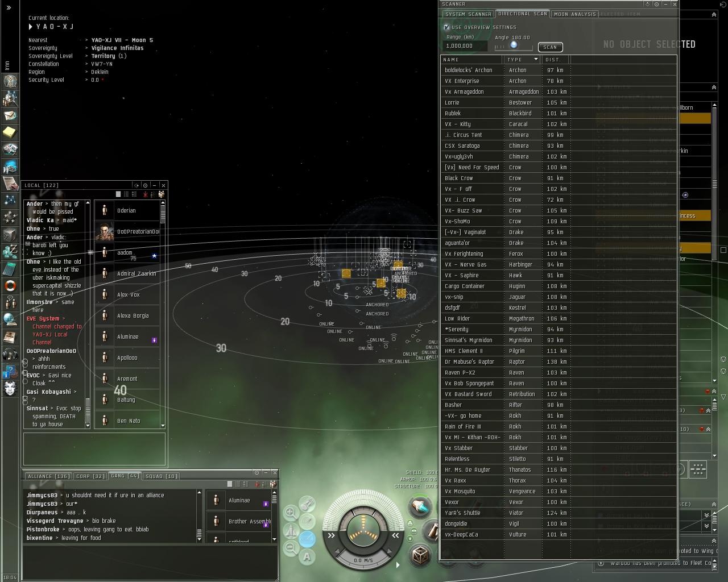Switch to the Squad [10] chat tab
728x582 pixels.
(161, 476)
